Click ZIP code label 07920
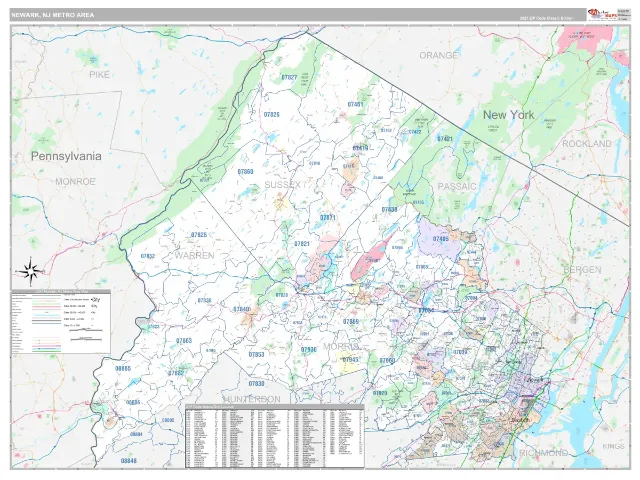 click(380, 393)
